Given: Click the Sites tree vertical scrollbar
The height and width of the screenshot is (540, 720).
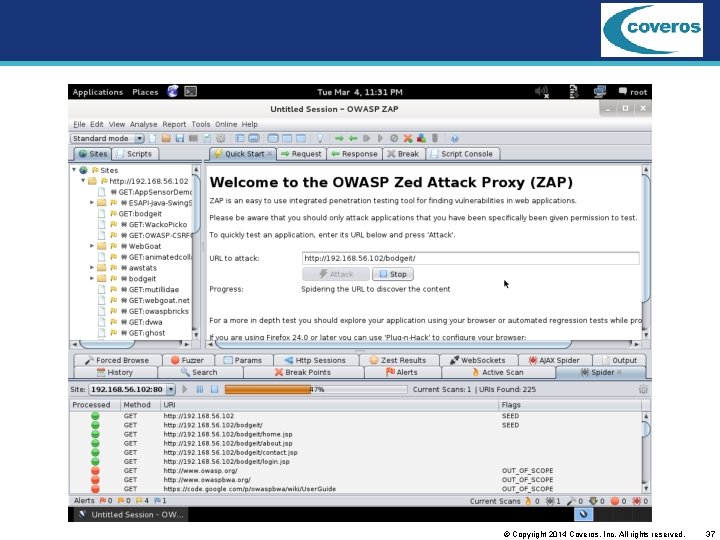Looking at the screenshot, I should click(196, 251).
